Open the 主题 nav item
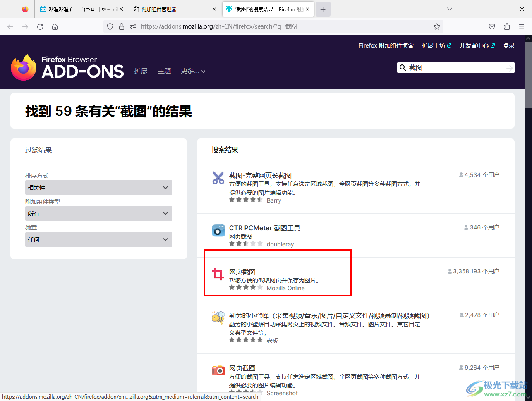 coord(164,71)
